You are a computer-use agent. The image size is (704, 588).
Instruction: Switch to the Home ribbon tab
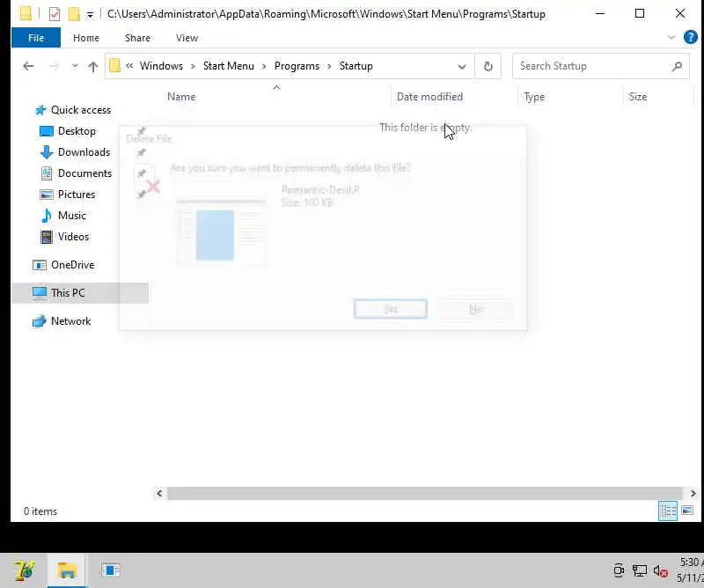coord(85,38)
